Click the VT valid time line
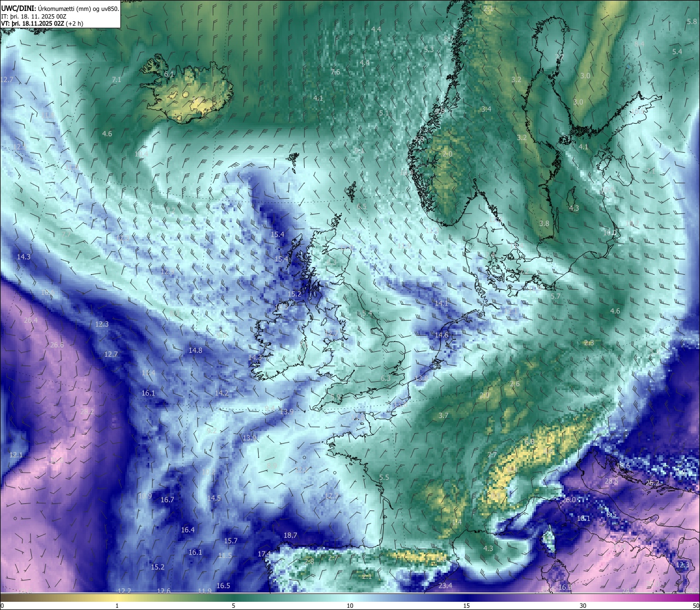 42,23
